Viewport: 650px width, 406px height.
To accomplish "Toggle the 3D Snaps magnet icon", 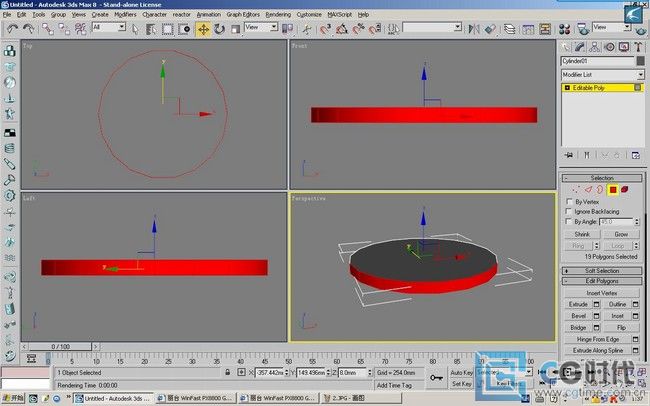I will click(326, 29).
